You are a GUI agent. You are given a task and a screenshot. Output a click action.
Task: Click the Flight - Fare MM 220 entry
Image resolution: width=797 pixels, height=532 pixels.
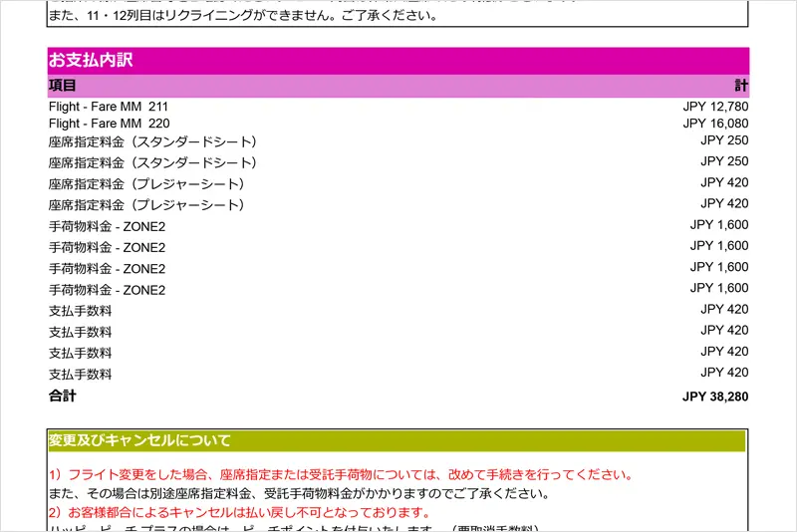tap(109, 124)
